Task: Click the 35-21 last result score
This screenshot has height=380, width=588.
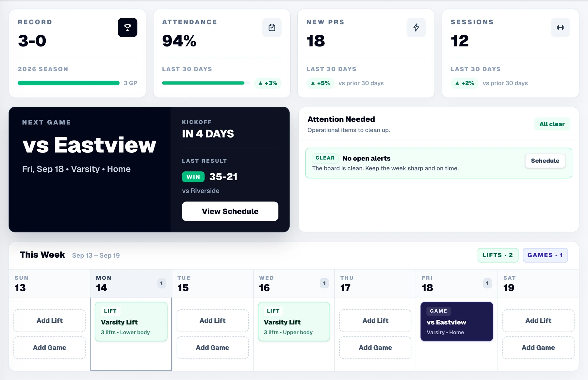Action: [x=223, y=177]
